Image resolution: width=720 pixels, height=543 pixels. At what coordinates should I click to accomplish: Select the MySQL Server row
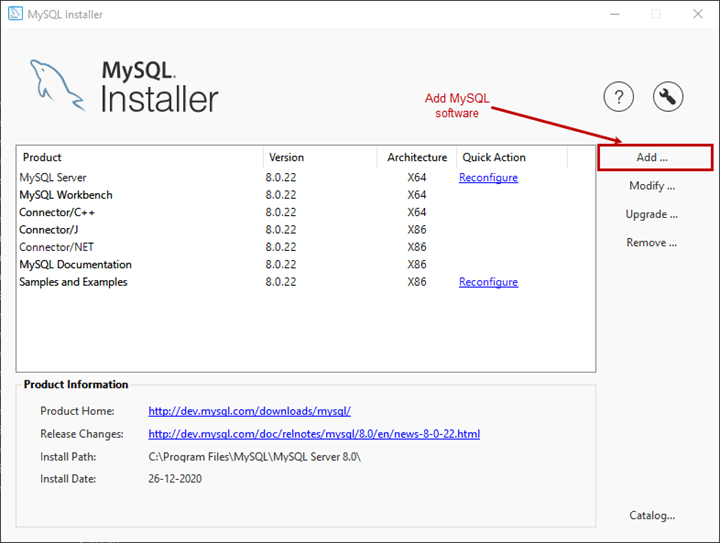tap(306, 178)
